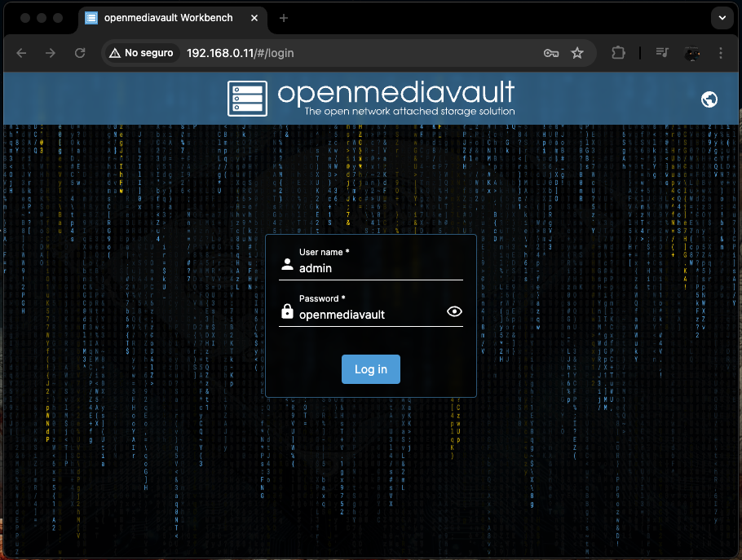This screenshot has width=742, height=560.
Task: Click the openmediavault title text
Action: pos(395,92)
